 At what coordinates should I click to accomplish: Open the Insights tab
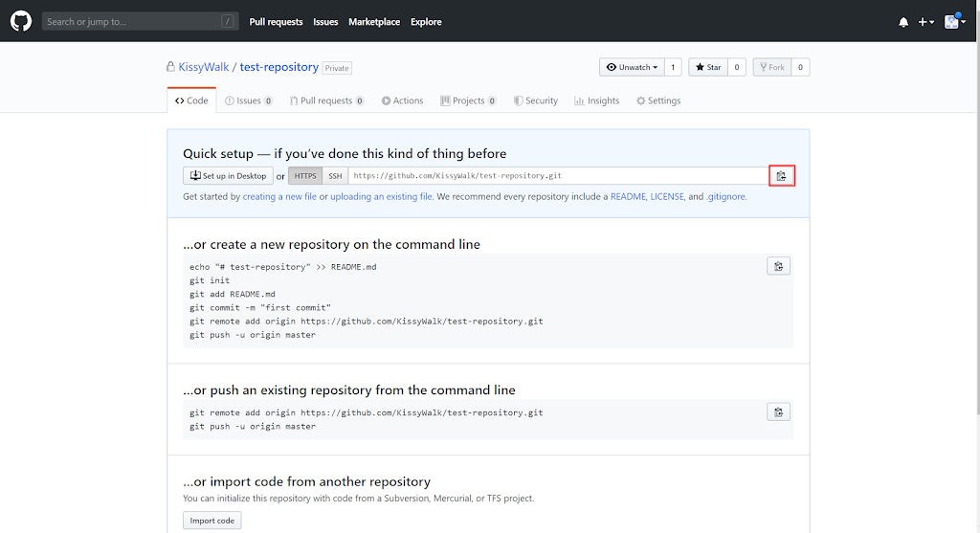coord(597,100)
